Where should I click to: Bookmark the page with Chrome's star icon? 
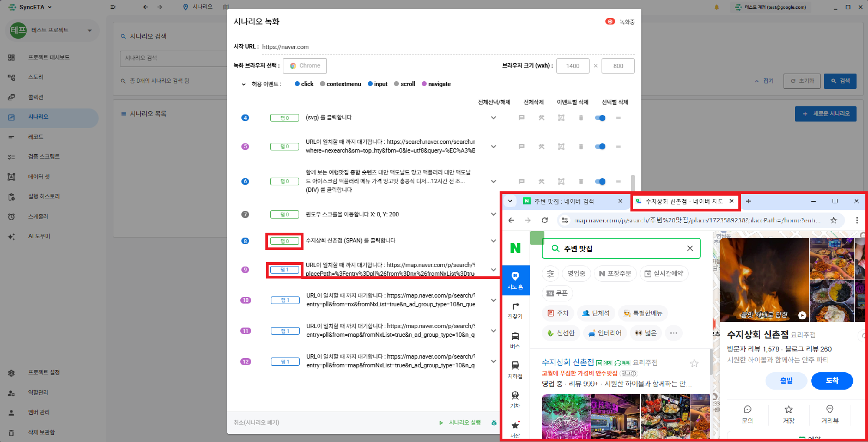(x=834, y=220)
